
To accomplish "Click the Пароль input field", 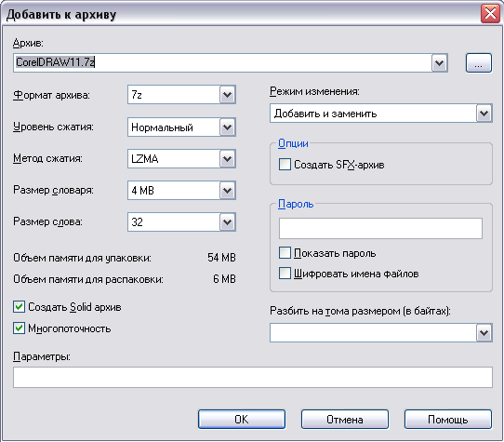I will click(x=380, y=228).
